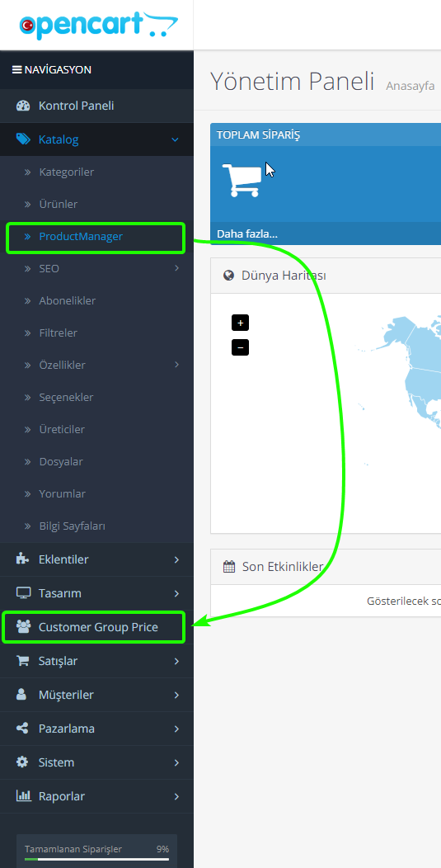This screenshot has width=441, height=868.
Task: Click the OpenCart logo
Action: [x=98, y=25]
